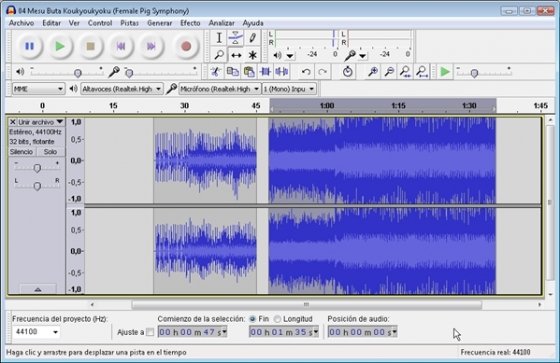Fit selection to window width
This screenshot has width=560, height=363.
[405, 72]
